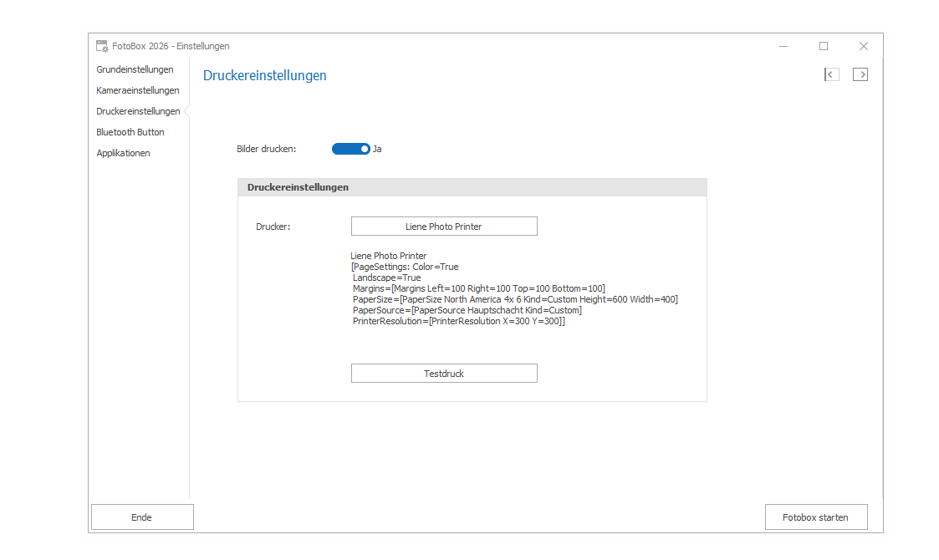Click the 'Drucker:' label
939x560 pixels.
click(273, 227)
